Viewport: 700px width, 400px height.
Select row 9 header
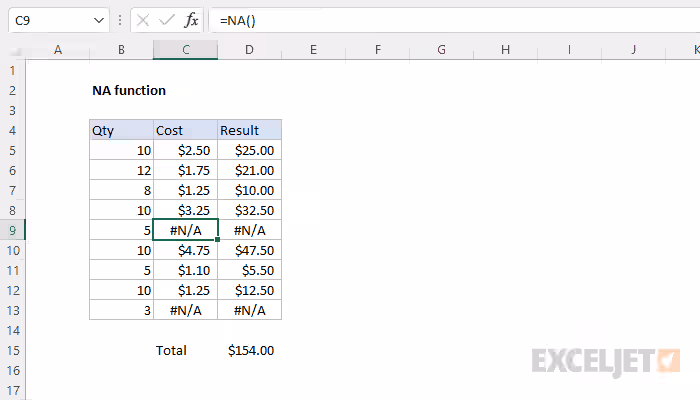pos(12,230)
